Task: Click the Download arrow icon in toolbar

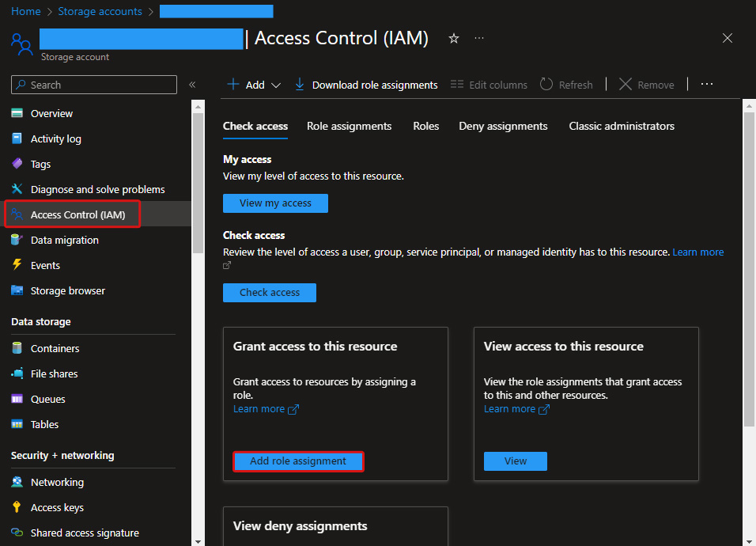Action: (300, 85)
